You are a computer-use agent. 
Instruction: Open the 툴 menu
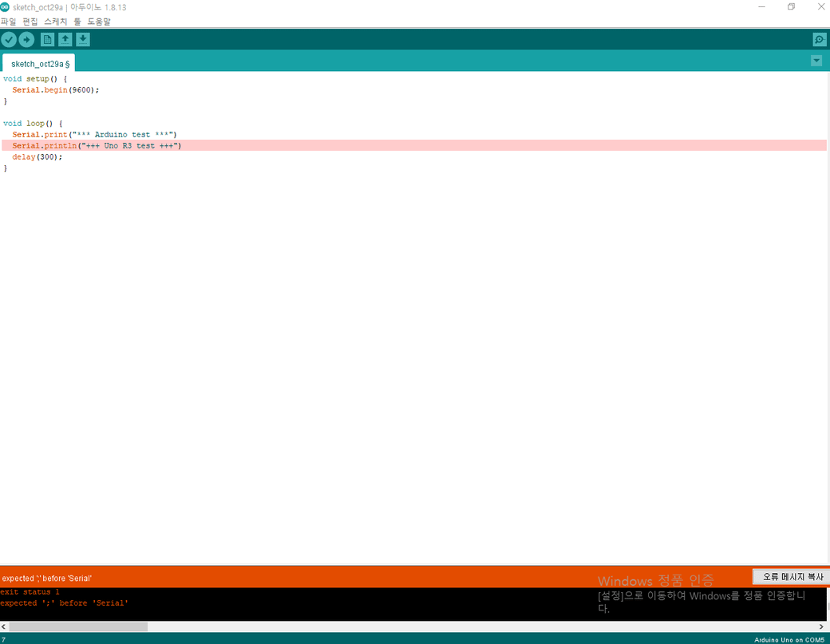[x=77, y=22]
